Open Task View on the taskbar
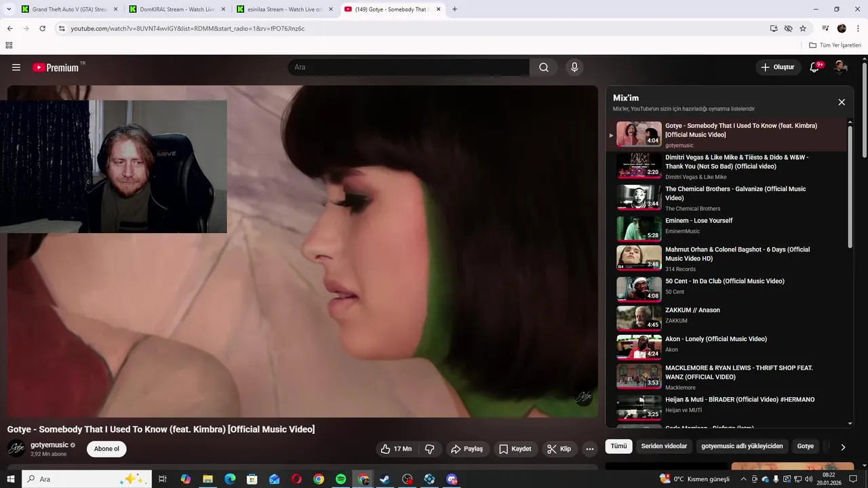The width and height of the screenshot is (868, 488). click(x=163, y=479)
